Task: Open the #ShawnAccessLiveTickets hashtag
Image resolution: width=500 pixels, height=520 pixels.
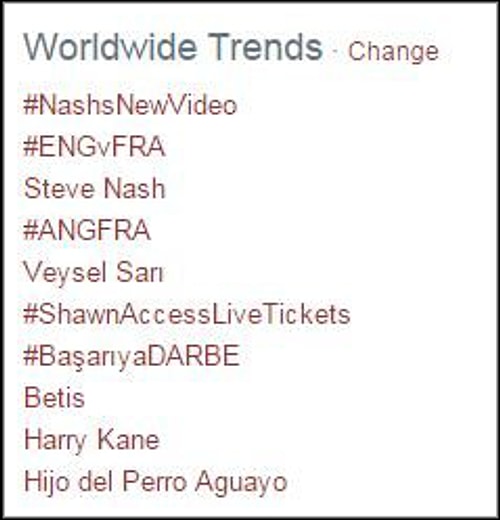Action: [187, 314]
